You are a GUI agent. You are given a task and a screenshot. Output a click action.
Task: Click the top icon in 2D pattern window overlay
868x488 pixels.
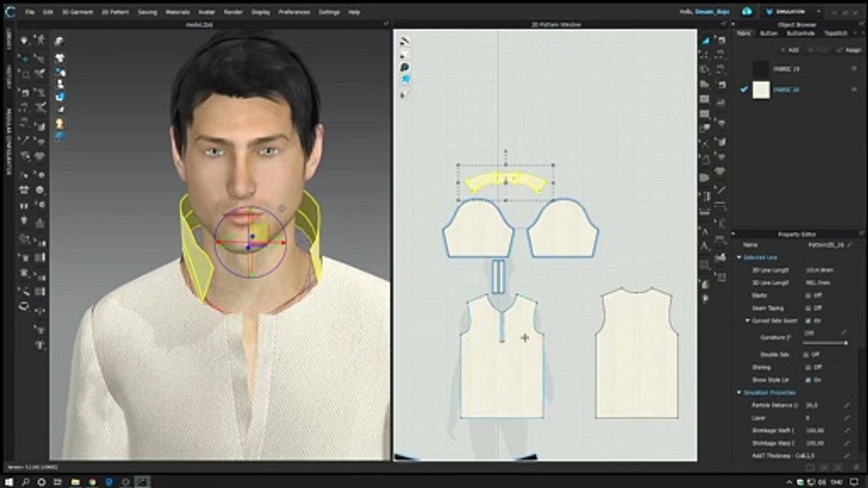click(x=404, y=41)
